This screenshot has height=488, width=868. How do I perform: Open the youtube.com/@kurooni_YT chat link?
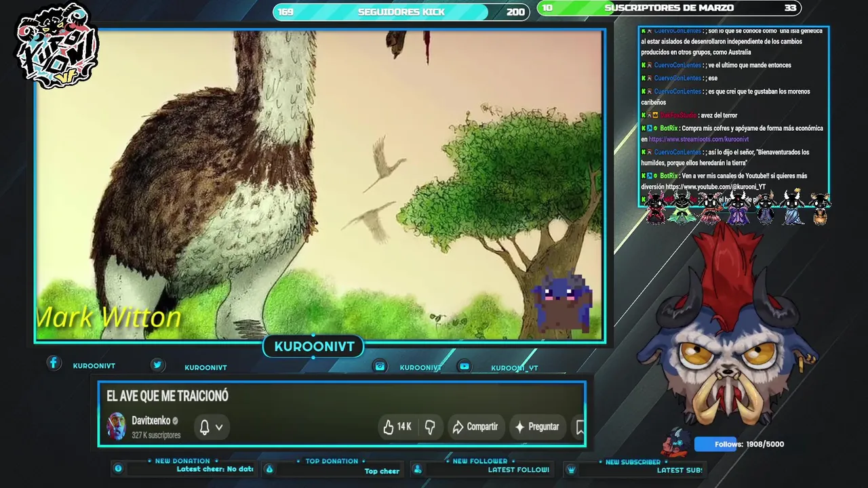click(715, 187)
